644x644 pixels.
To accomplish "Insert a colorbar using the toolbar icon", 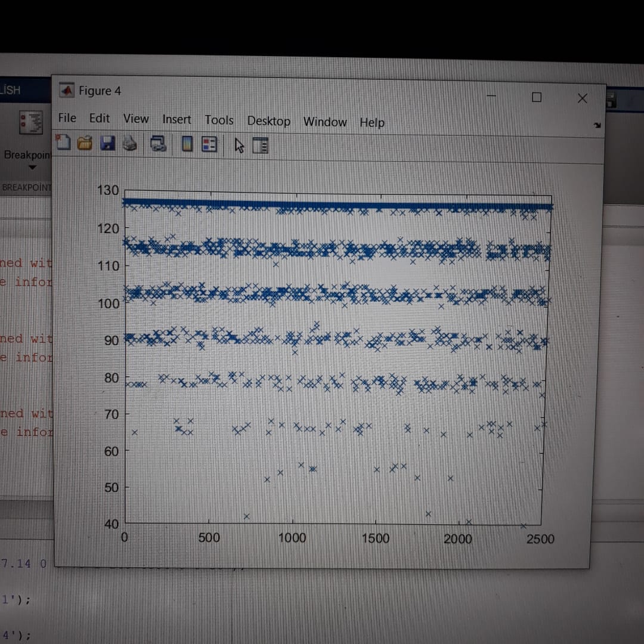I will pyautogui.click(x=187, y=144).
